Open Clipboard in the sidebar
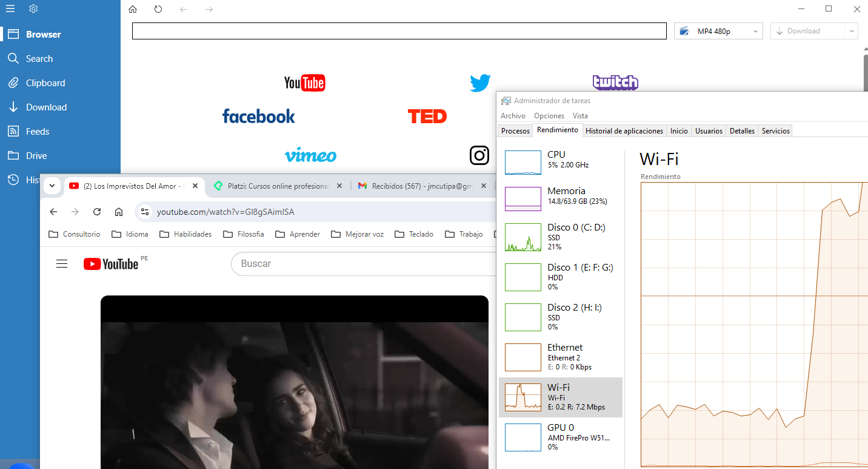The height and width of the screenshot is (469, 868). [45, 83]
